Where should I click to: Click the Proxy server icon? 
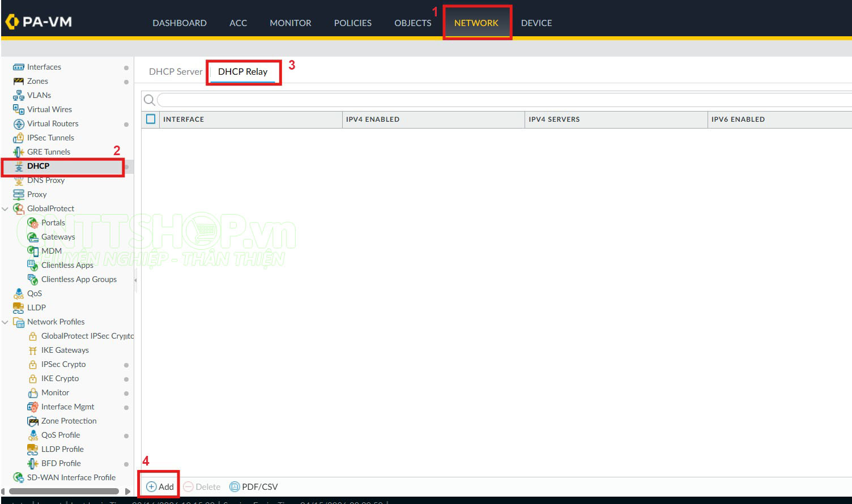pos(19,194)
